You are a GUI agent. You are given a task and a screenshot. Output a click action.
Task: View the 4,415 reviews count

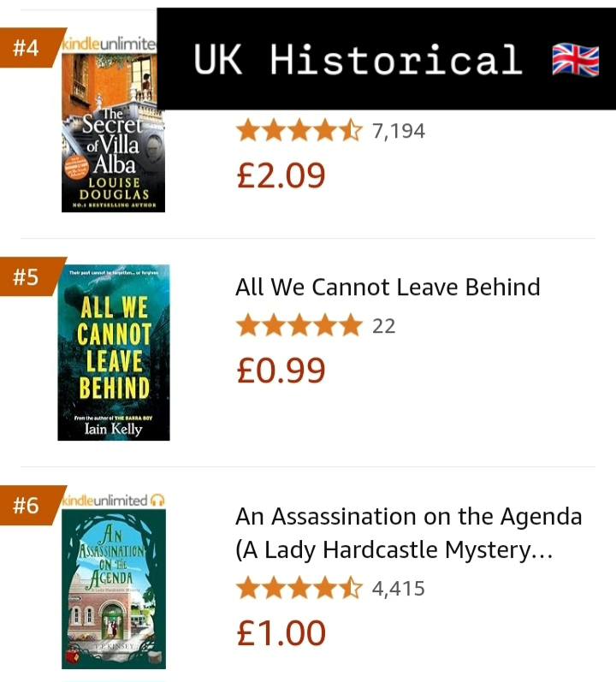(398, 589)
